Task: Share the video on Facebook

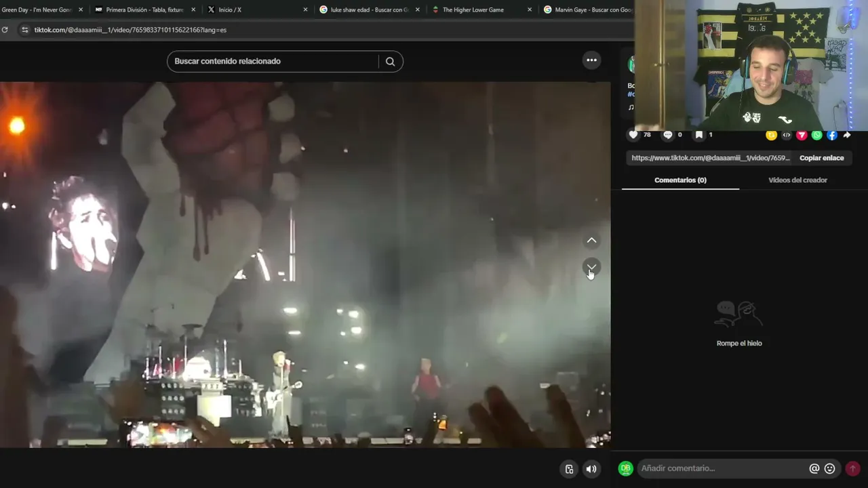Action: point(832,135)
